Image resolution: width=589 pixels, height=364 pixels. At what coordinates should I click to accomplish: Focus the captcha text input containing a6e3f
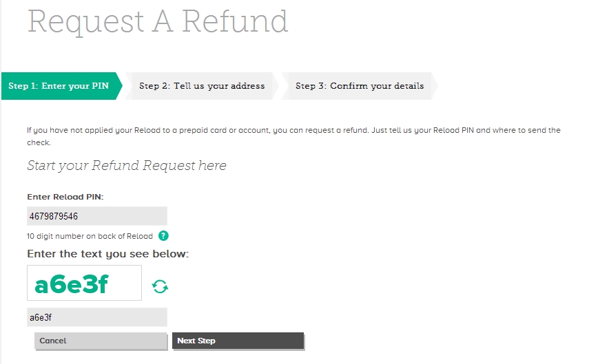97,317
